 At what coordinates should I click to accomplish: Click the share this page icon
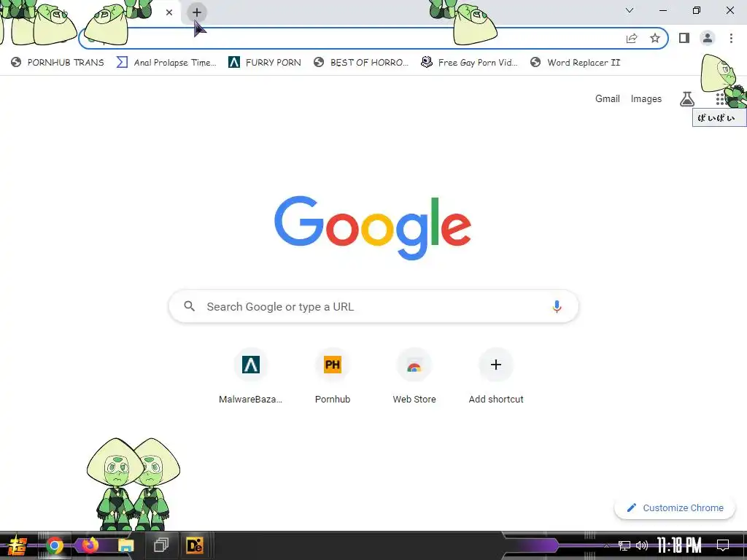632,38
